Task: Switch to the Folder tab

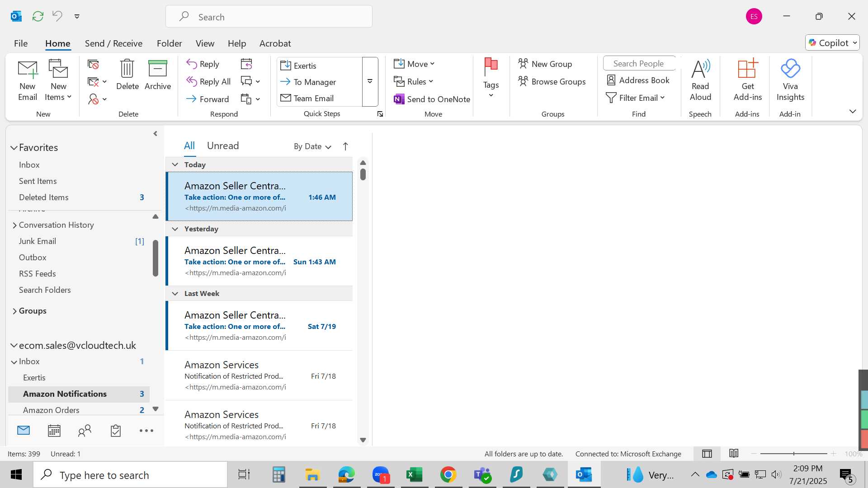Action: click(x=169, y=43)
